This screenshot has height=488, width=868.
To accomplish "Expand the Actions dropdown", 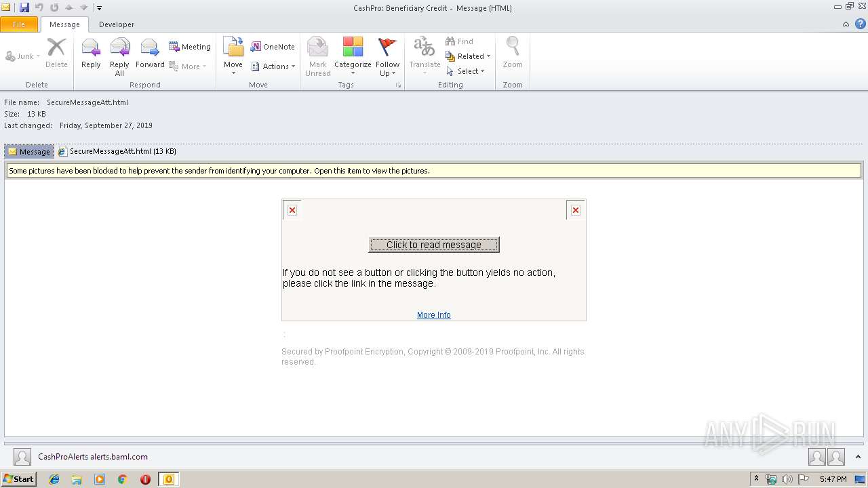I will pyautogui.click(x=273, y=66).
